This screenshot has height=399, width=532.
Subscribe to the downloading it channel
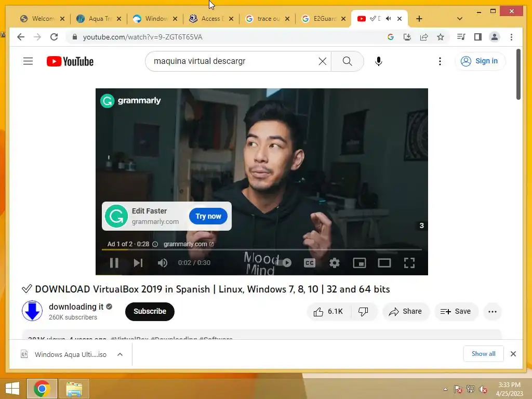150,311
